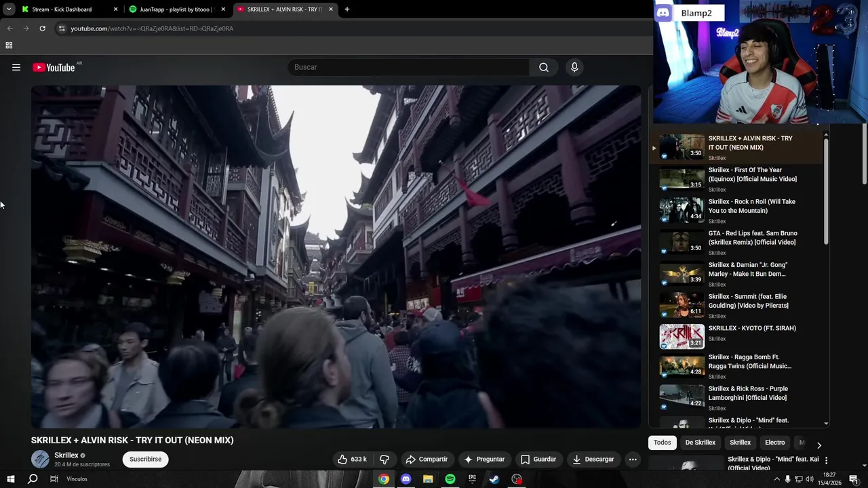The width and height of the screenshot is (868, 488).
Task: Click the YouTube search input field
Action: coord(409,67)
